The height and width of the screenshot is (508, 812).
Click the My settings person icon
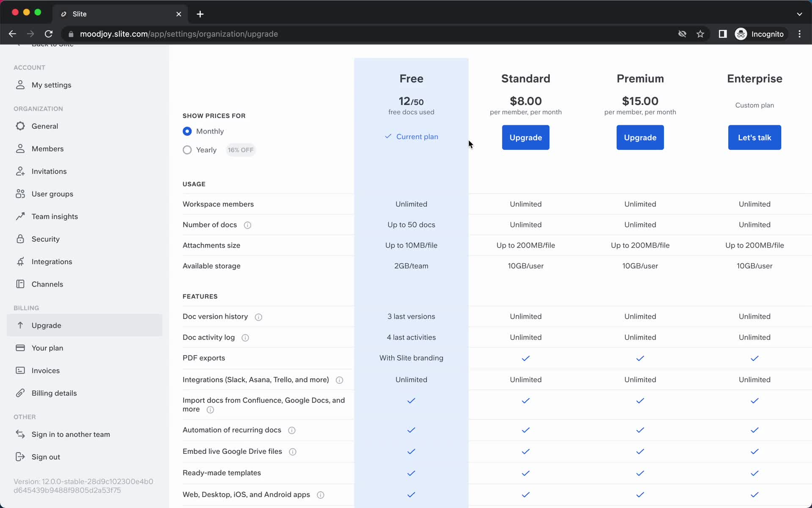(20, 85)
